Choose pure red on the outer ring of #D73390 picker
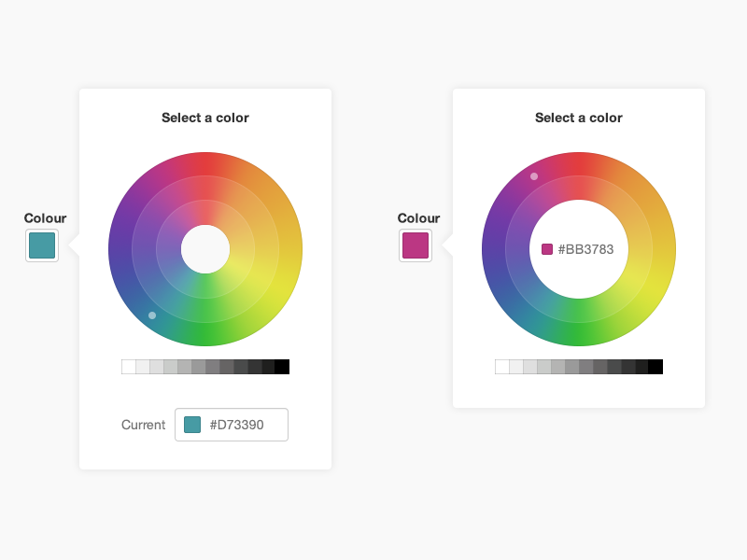 [205, 164]
